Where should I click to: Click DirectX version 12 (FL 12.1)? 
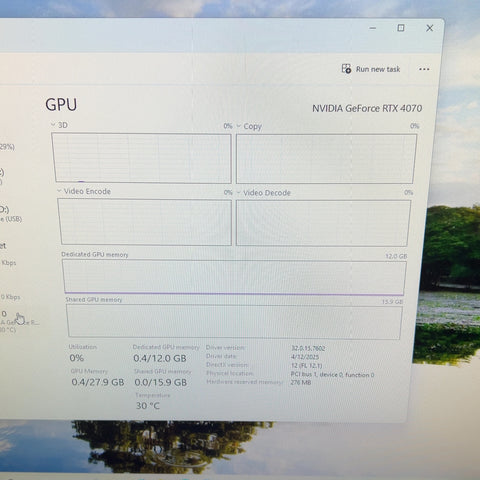coord(306,366)
